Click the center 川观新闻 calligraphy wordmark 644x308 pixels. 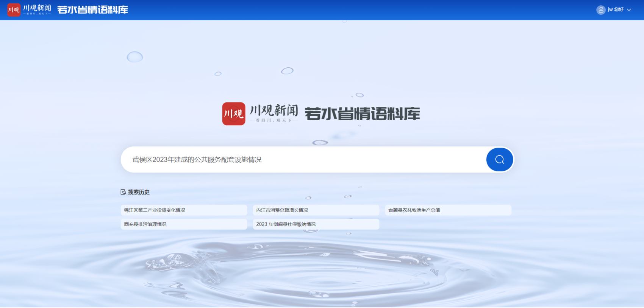tap(274, 110)
